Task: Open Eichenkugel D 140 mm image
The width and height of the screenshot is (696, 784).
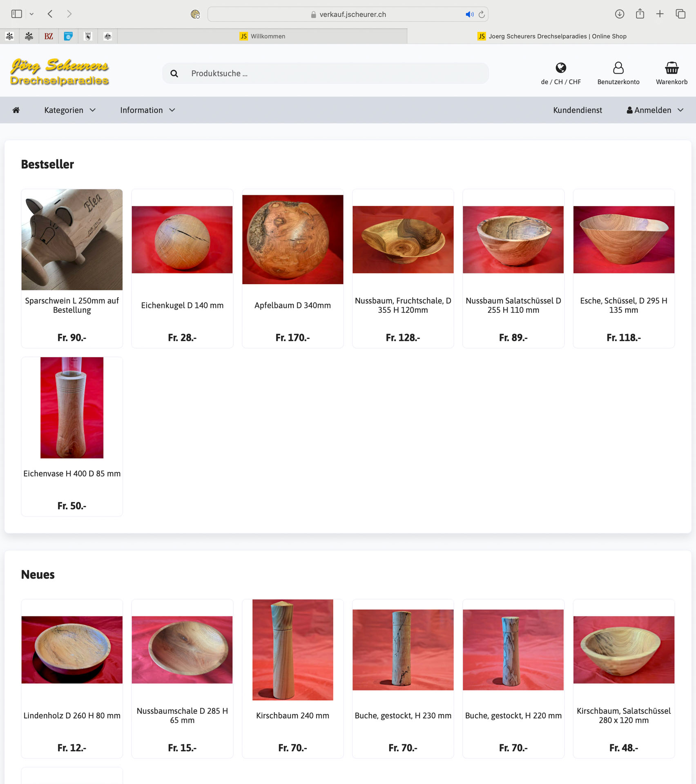Action: coord(182,240)
